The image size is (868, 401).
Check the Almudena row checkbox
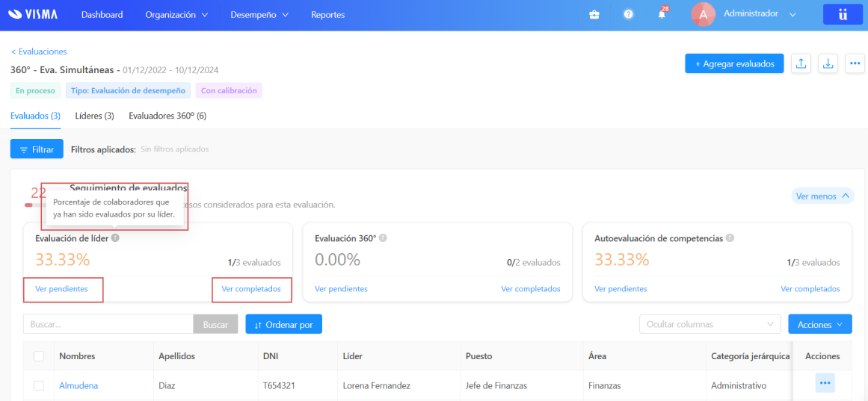39,385
